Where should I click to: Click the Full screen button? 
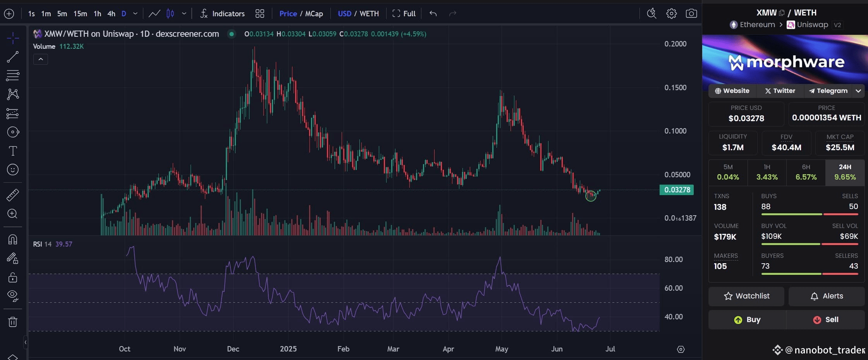tap(404, 14)
